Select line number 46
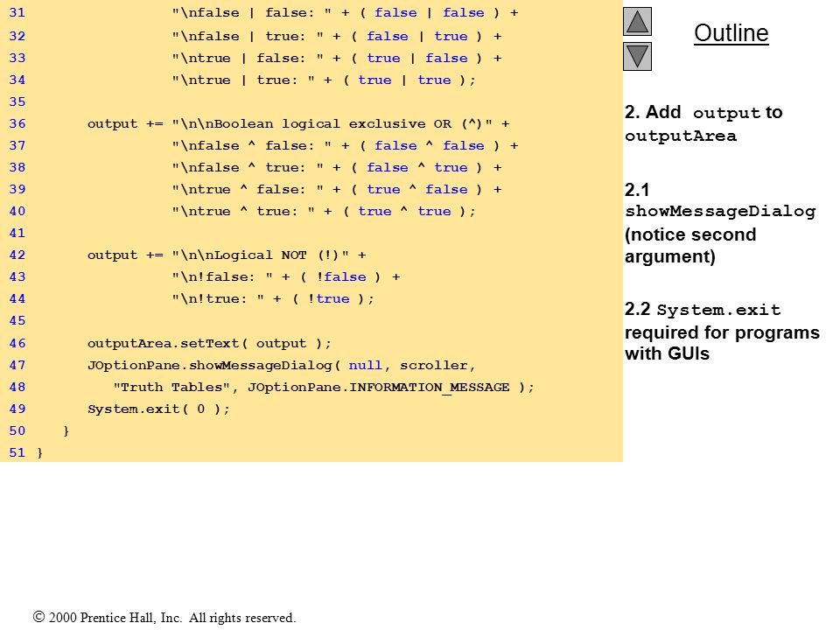The width and height of the screenshot is (840, 630). [x=17, y=343]
